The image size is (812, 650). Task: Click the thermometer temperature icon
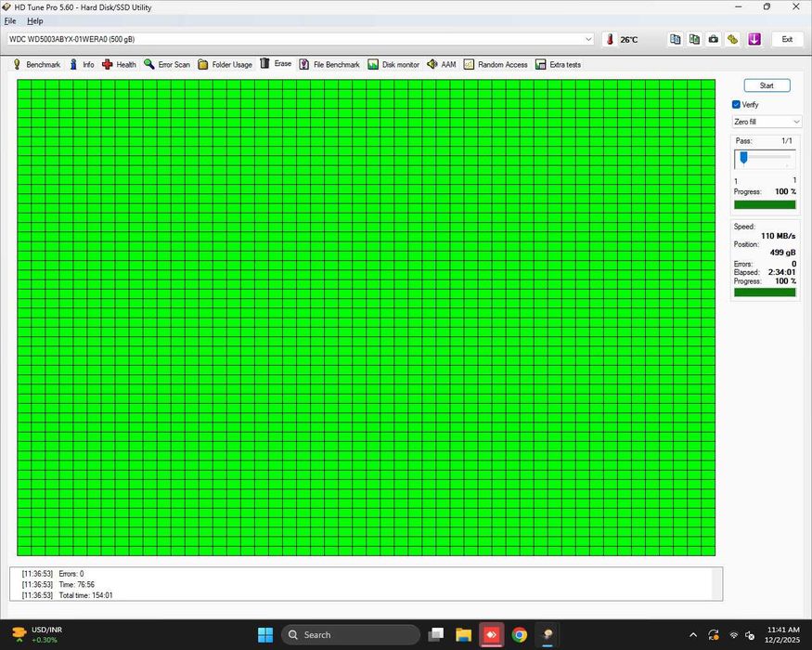[x=610, y=39]
